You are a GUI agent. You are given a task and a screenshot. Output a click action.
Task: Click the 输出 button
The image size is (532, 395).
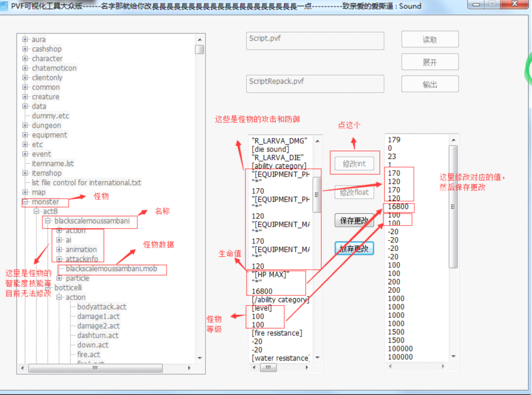click(x=430, y=84)
